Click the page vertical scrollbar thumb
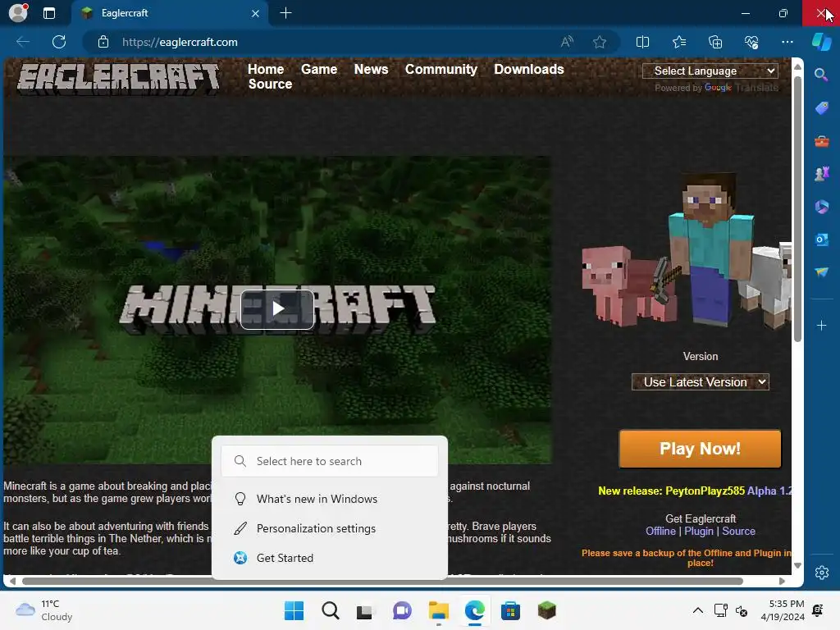Image resolution: width=840 pixels, height=630 pixels. (797, 209)
